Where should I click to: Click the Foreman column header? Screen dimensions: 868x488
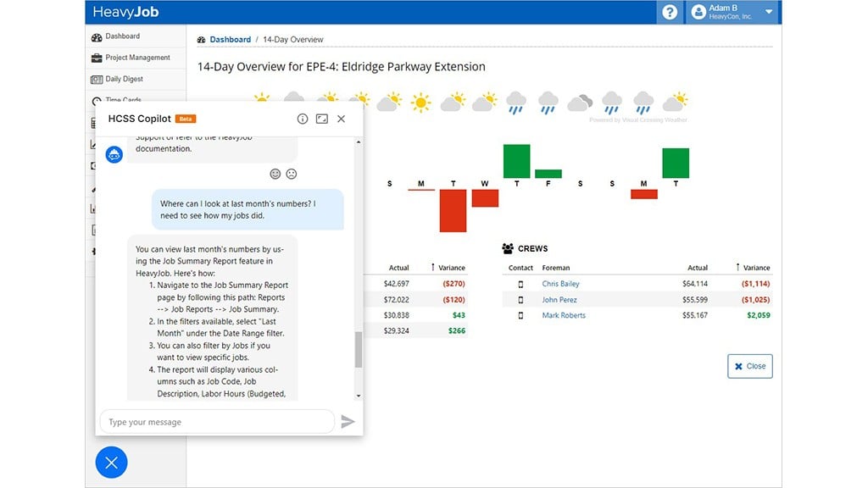556,267
